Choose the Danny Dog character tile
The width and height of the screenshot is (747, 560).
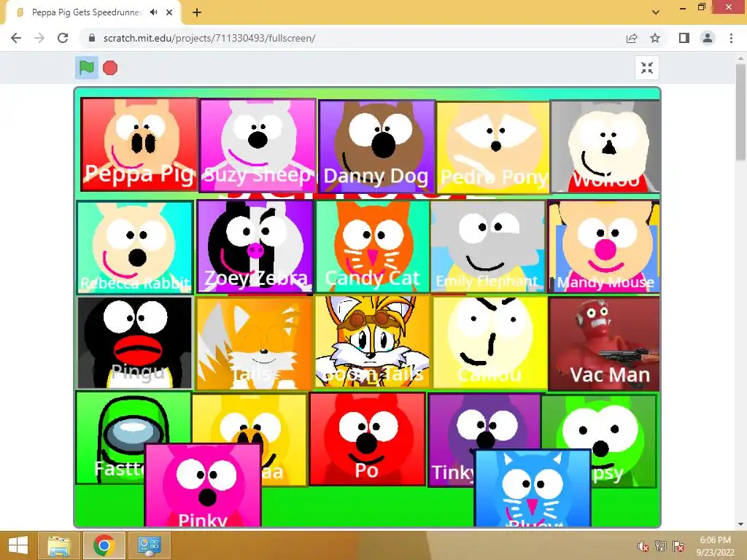click(x=377, y=146)
